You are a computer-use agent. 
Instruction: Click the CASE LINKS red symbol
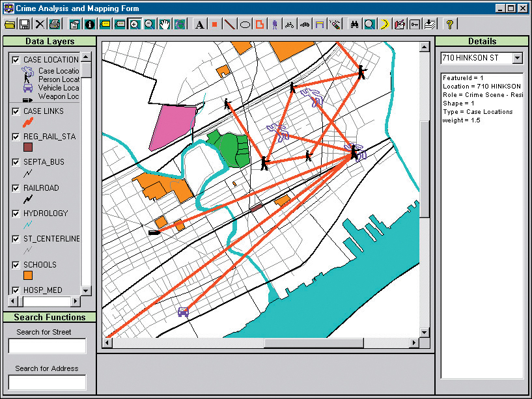point(28,122)
